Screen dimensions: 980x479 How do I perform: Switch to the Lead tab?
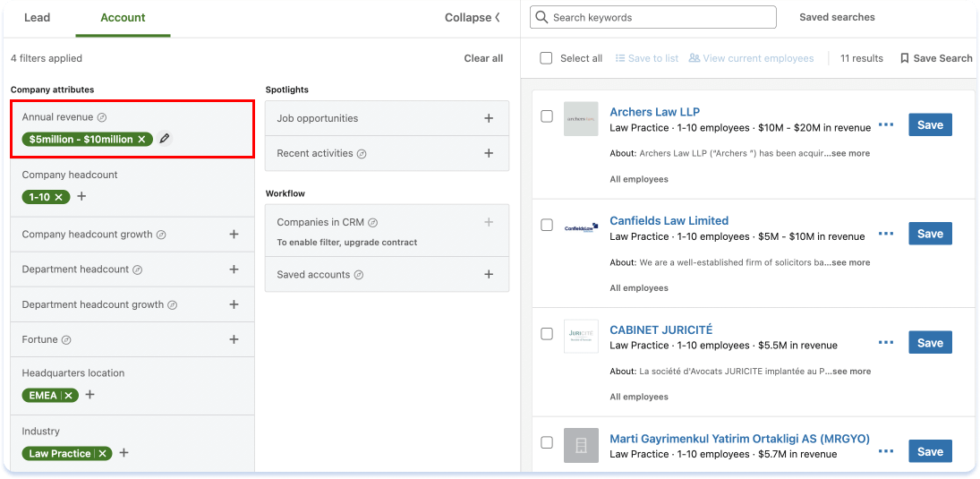click(x=37, y=18)
